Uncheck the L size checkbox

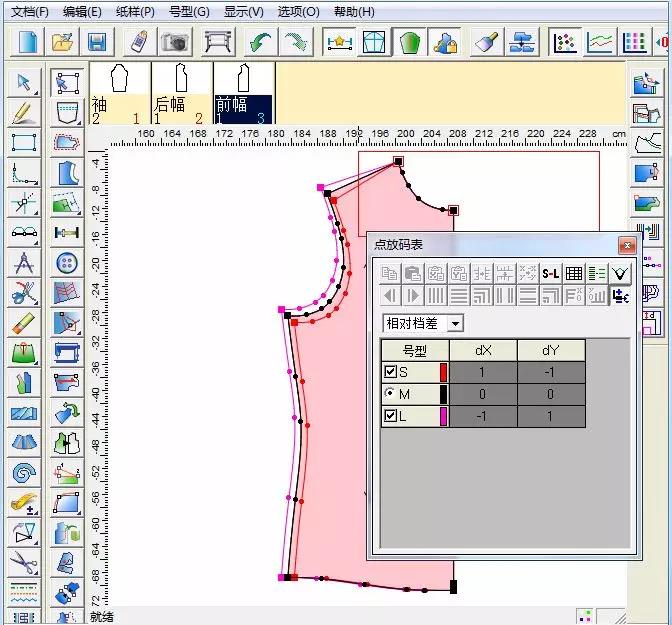[391, 416]
